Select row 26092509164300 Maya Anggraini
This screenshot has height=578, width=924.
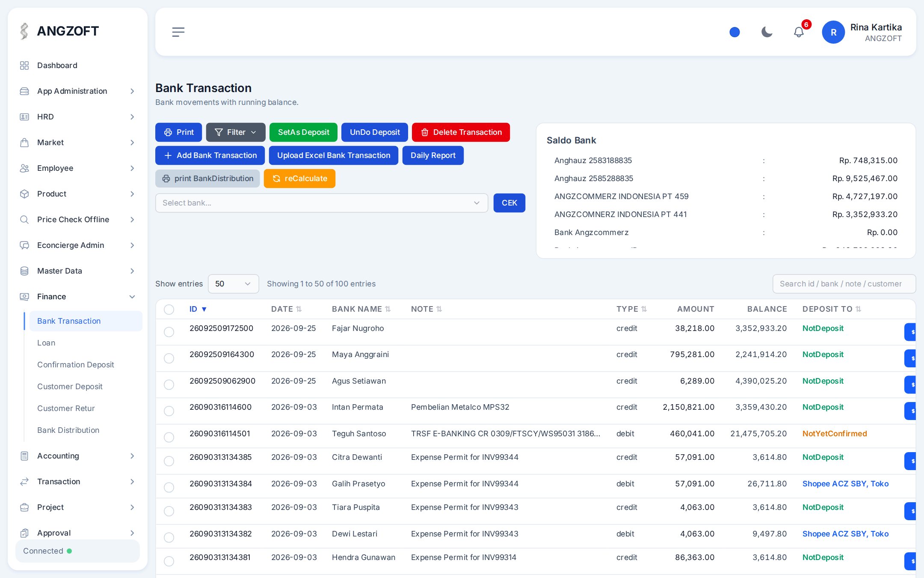point(169,358)
